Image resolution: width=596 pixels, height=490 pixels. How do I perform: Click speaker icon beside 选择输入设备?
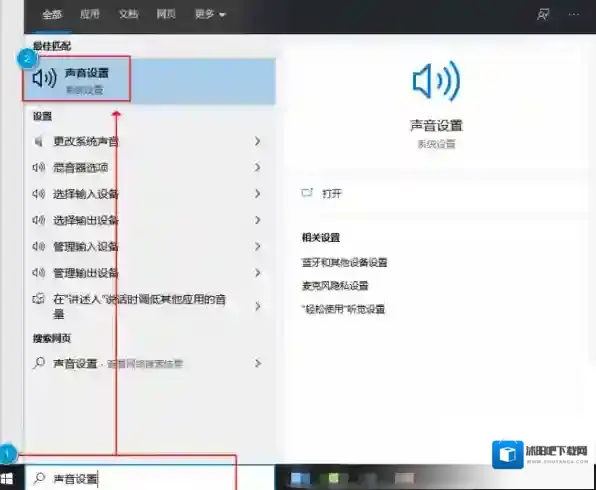tap(38, 194)
